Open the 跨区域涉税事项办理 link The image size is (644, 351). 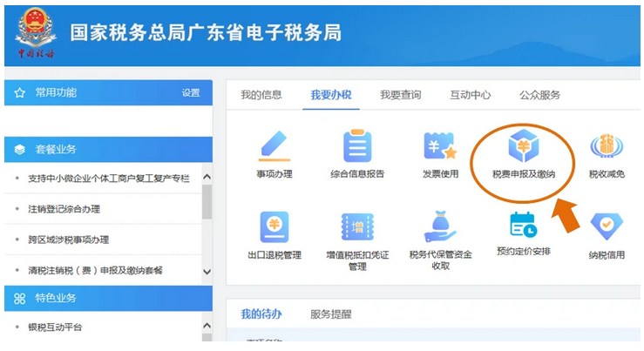69,240
